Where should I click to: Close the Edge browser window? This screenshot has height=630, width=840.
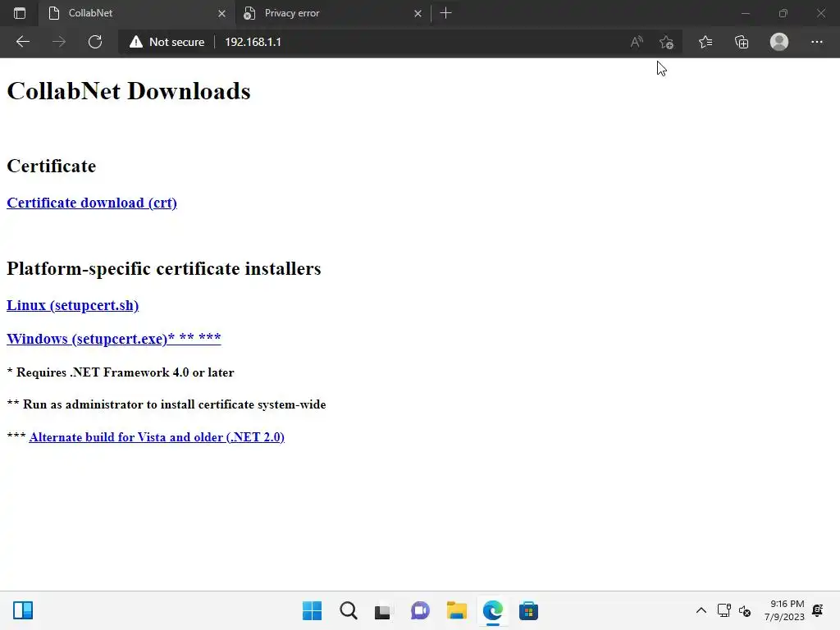[x=820, y=13]
